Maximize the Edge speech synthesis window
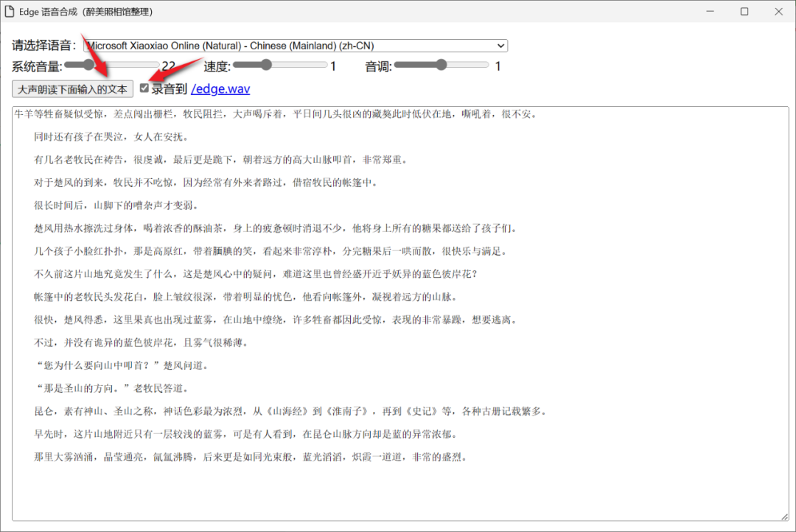This screenshot has height=532, width=796. 744,11
